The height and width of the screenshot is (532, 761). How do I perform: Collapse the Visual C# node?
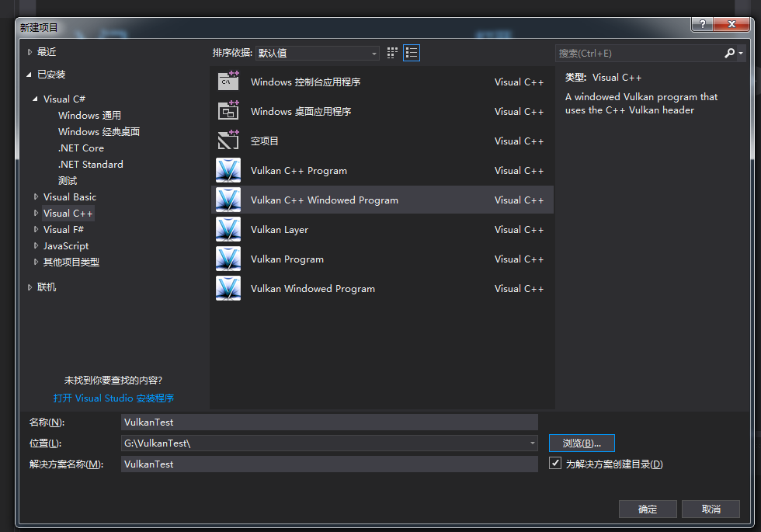pyautogui.click(x=35, y=99)
